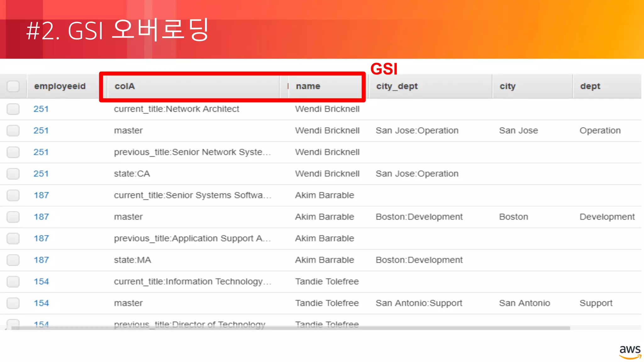Viewport: 644px width, 362px height.
Task: Check the Akim Barrable master row checkbox
Action: pos(13,217)
